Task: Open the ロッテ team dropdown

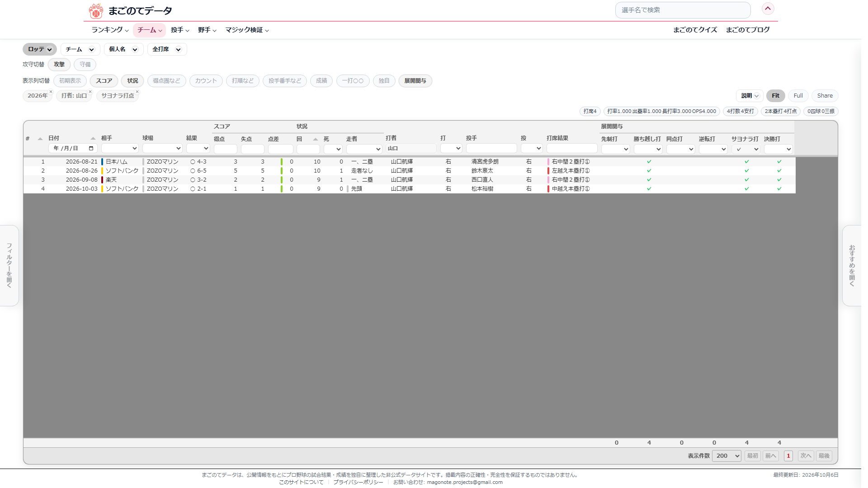Action: [40, 49]
